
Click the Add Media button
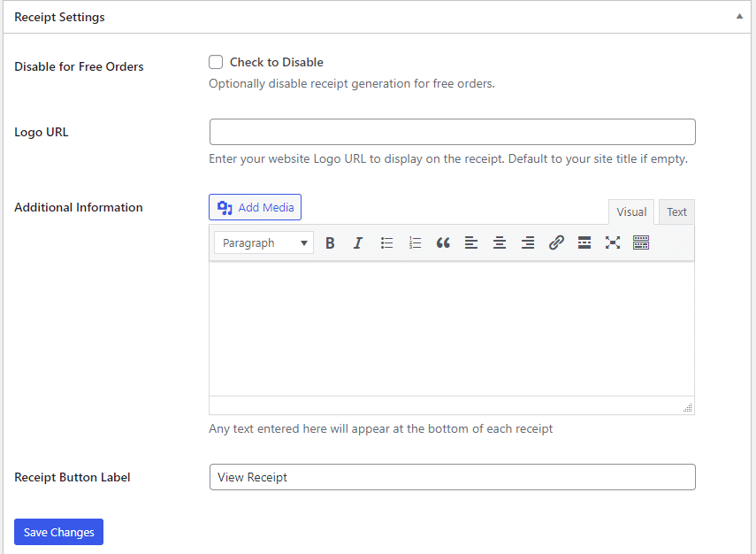[x=256, y=207]
